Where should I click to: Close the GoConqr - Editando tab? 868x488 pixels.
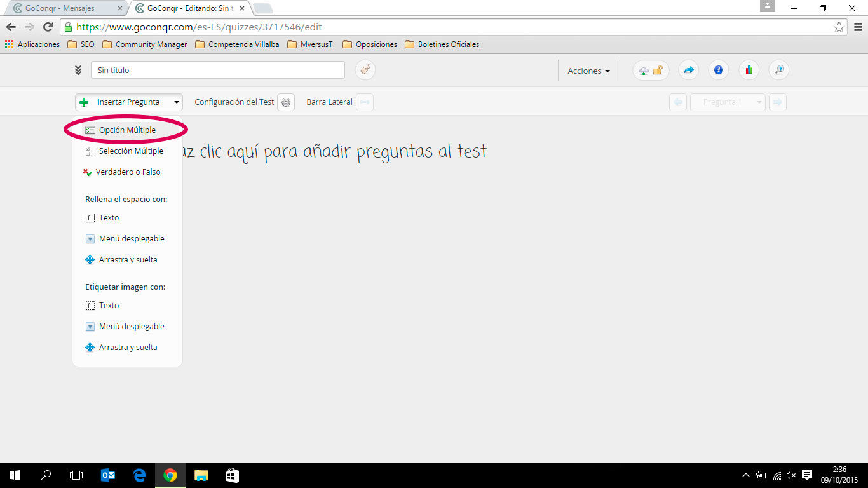(241, 8)
